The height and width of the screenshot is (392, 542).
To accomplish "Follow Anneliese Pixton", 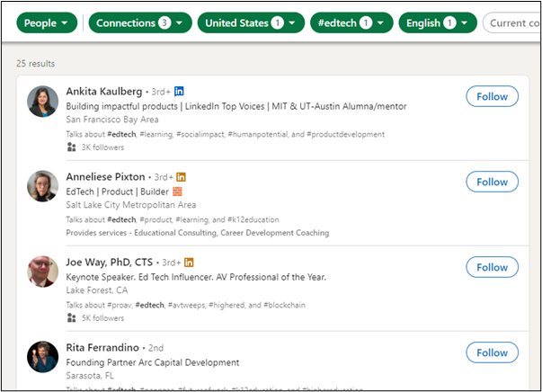I will [492, 182].
